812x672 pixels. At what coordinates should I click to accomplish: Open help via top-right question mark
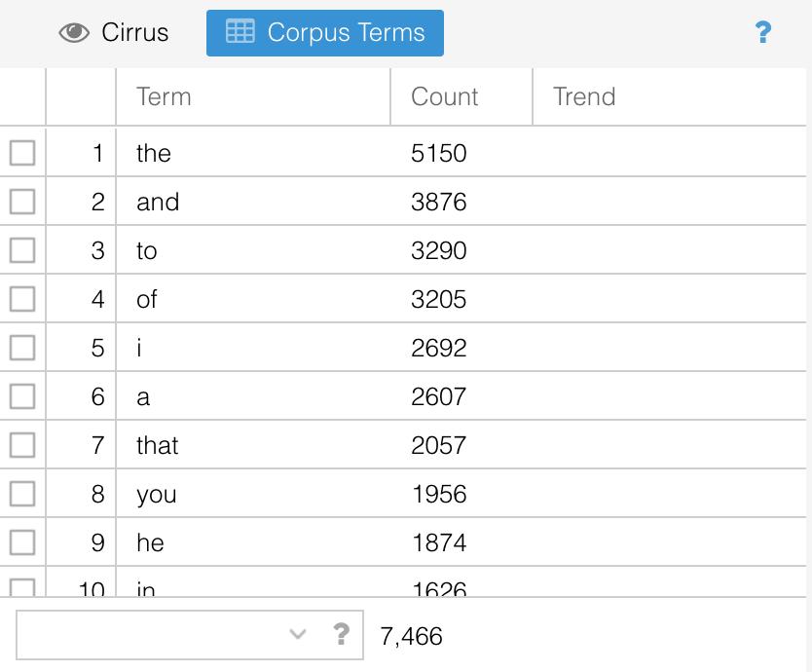[763, 33]
